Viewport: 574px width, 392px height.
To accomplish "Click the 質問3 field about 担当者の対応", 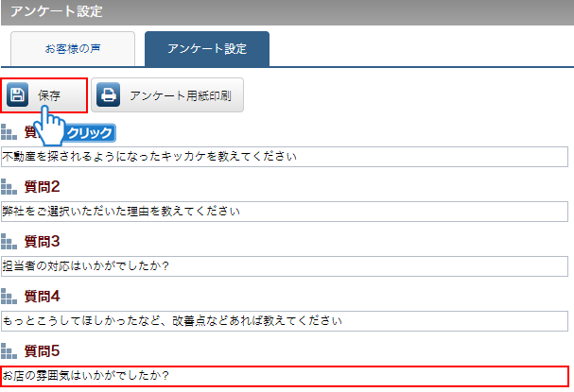I will tap(284, 265).
